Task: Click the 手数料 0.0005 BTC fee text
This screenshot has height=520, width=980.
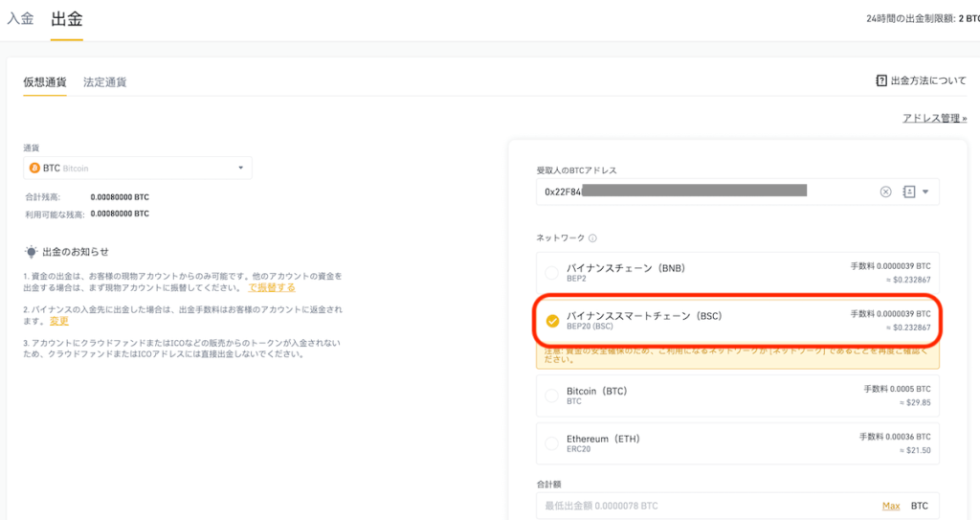Action: point(897,389)
